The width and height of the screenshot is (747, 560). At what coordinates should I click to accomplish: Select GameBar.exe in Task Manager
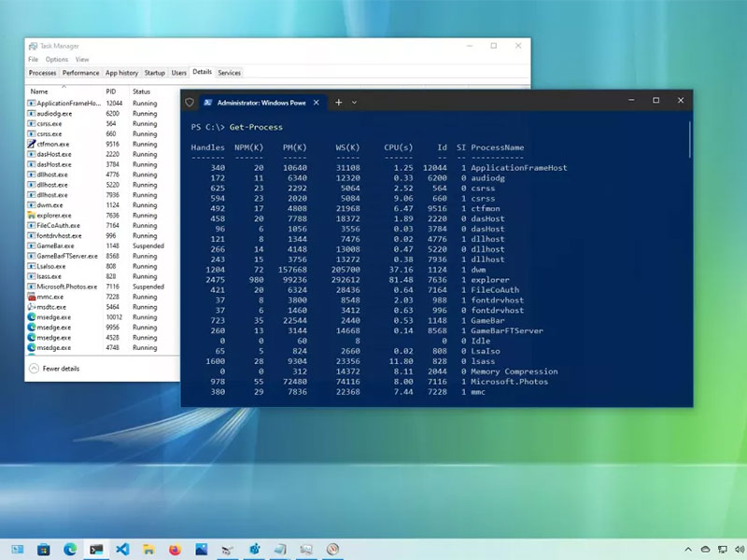click(x=103, y=245)
